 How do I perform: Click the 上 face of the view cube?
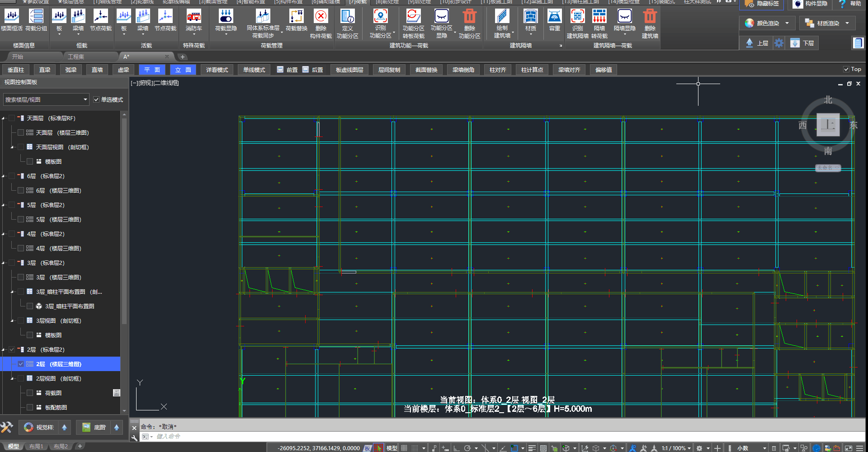pyautogui.click(x=828, y=125)
